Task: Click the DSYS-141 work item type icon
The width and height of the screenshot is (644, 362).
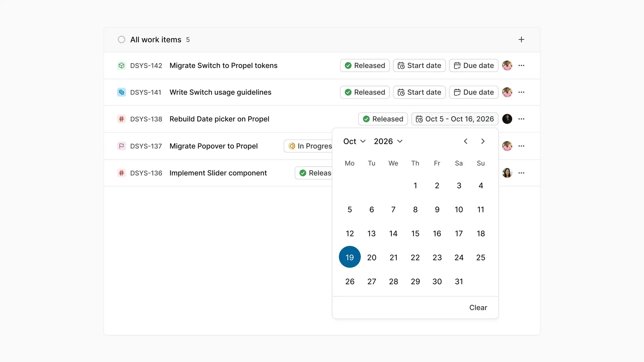Action: point(121,92)
